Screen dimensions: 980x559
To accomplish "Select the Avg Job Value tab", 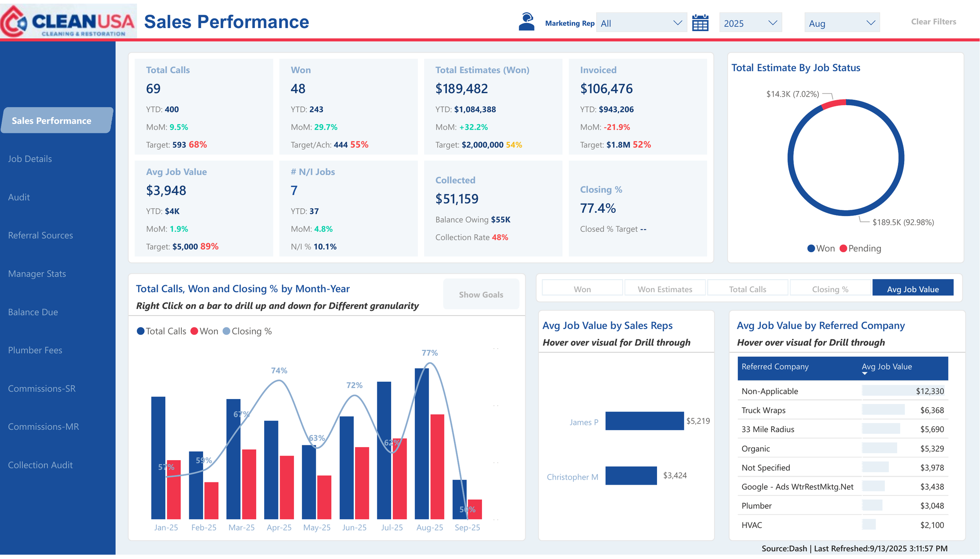I will (x=913, y=289).
